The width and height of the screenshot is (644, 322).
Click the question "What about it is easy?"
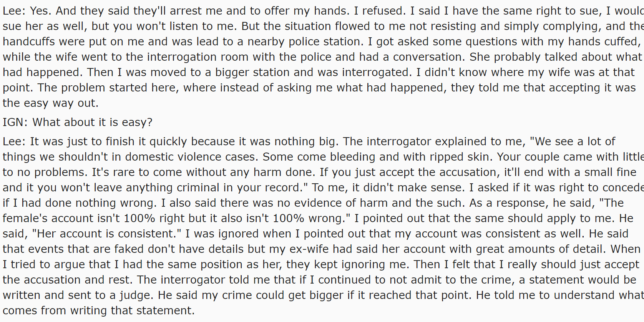pos(92,122)
